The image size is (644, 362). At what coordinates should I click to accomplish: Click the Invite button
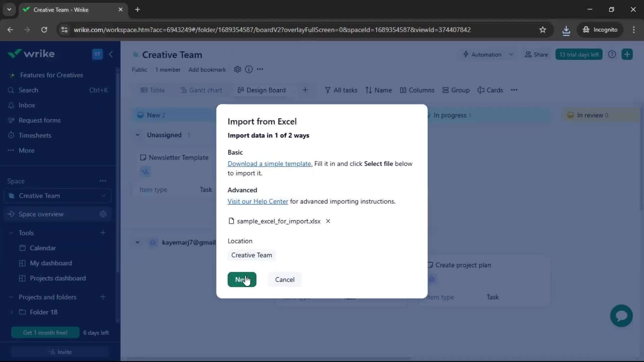click(60, 352)
